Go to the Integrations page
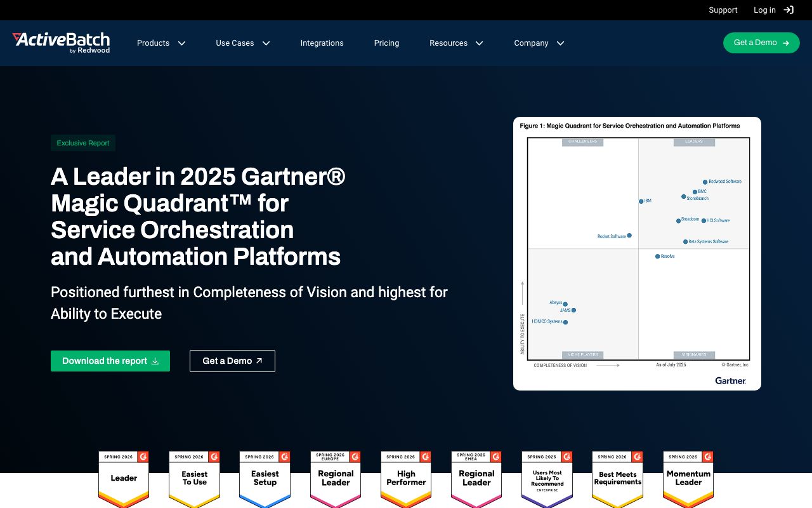This screenshot has height=508, width=812. pos(322,43)
